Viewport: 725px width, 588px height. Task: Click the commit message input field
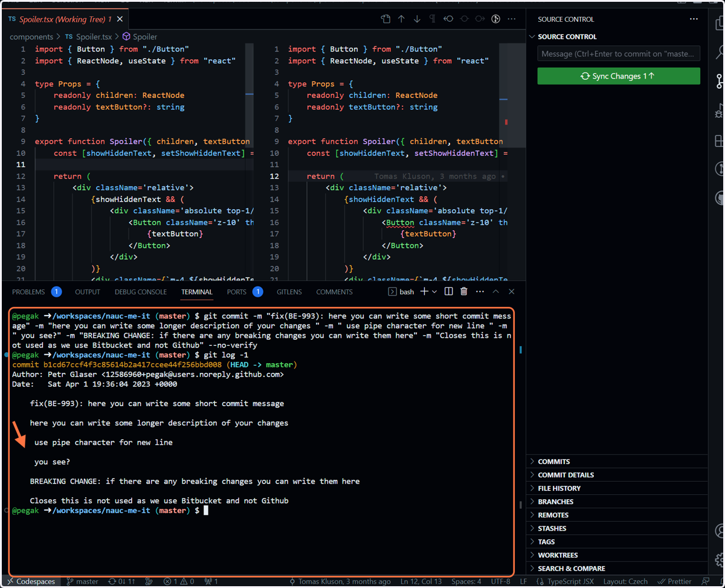pos(619,54)
